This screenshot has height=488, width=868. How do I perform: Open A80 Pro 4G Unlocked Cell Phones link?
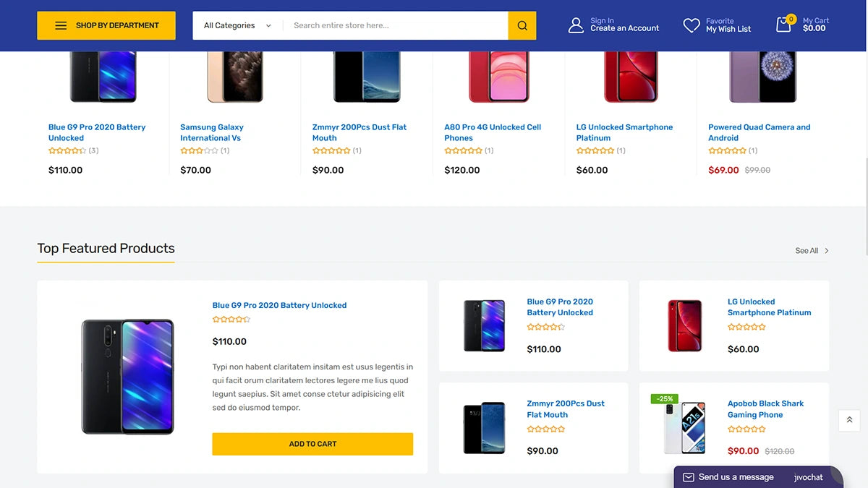pyautogui.click(x=493, y=132)
